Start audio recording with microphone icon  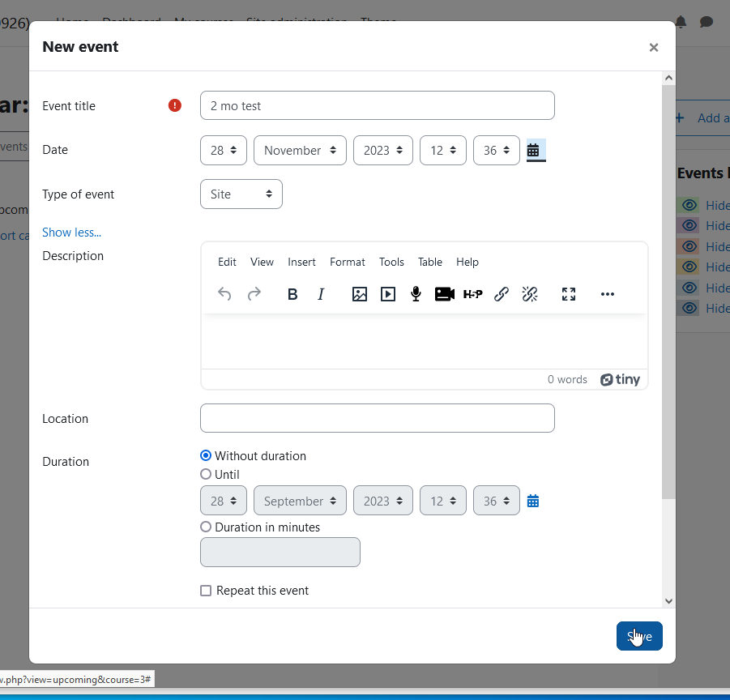(x=416, y=294)
